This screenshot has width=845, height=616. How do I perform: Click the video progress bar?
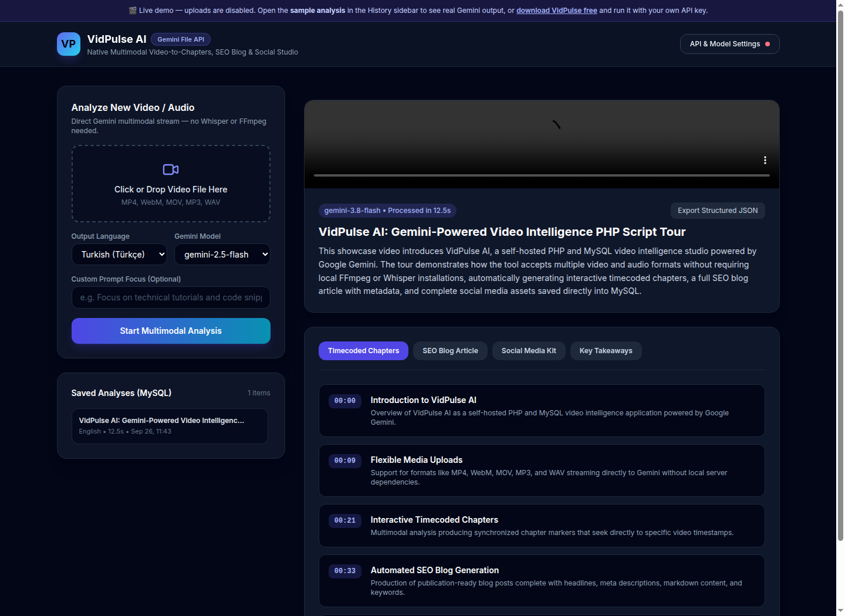(542, 175)
